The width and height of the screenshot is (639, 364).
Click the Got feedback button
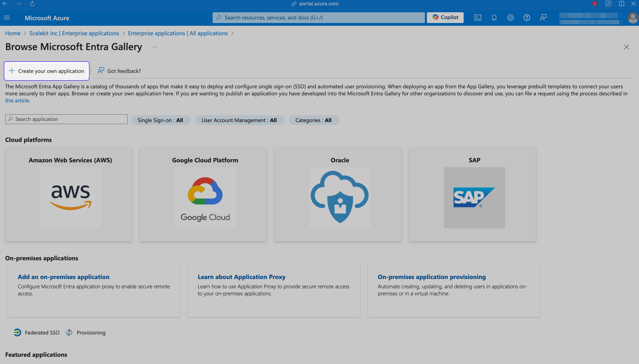[119, 70]
